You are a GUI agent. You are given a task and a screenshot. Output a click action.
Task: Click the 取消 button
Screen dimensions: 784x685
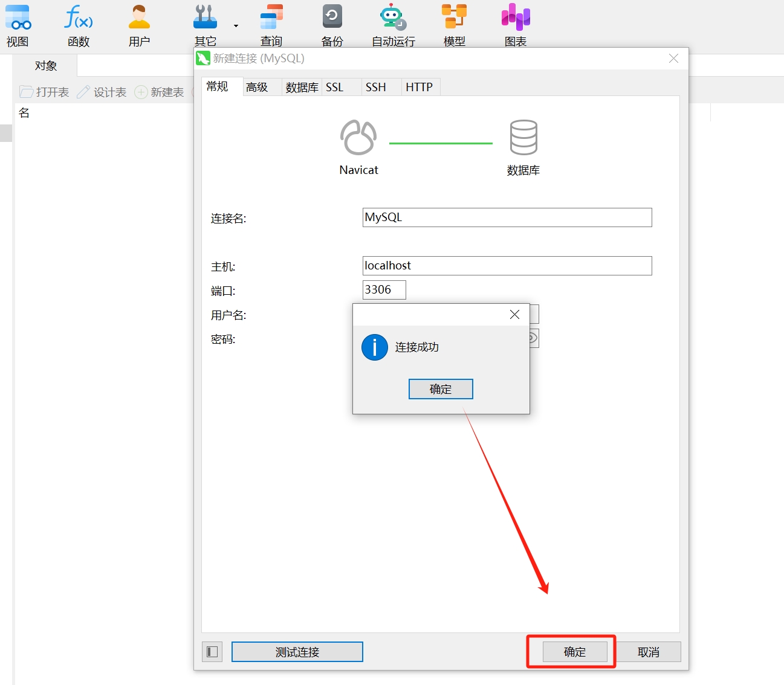point(649,652)
